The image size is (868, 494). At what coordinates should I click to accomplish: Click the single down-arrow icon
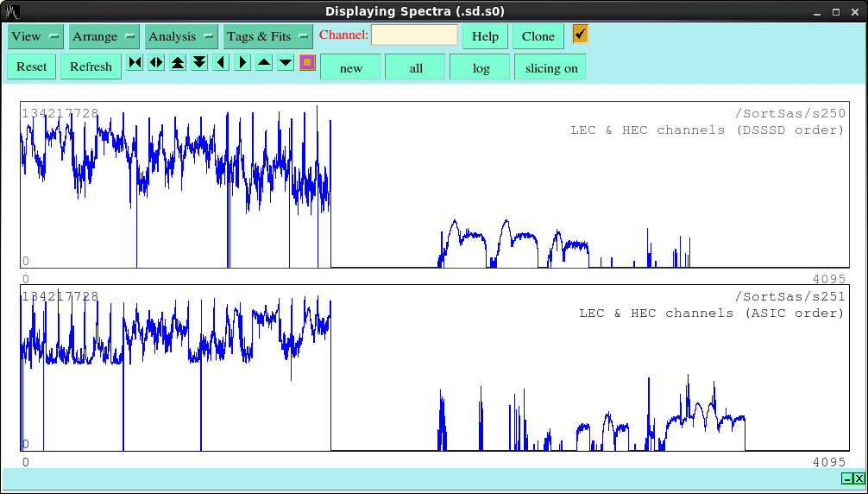286,63
